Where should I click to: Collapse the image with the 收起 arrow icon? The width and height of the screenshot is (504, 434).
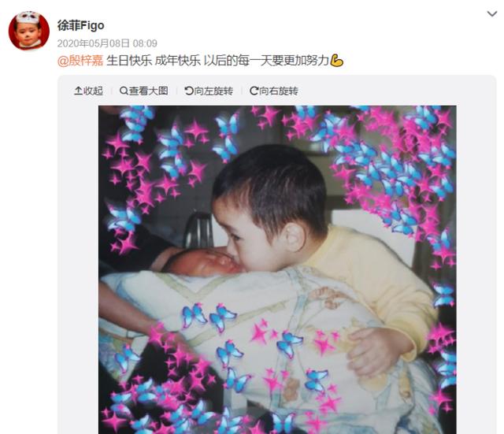[x=78, y=91]
